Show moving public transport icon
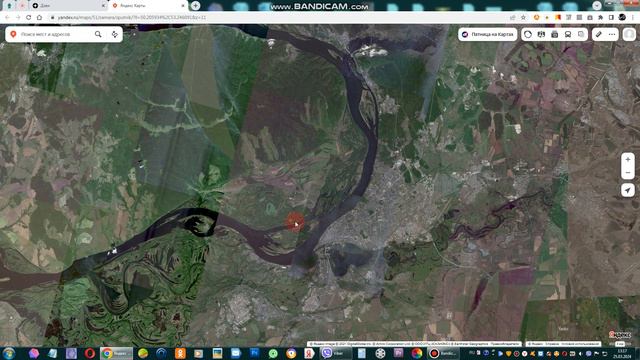The image size is (640, 360). pyautogui.click(x=568, y=34)
